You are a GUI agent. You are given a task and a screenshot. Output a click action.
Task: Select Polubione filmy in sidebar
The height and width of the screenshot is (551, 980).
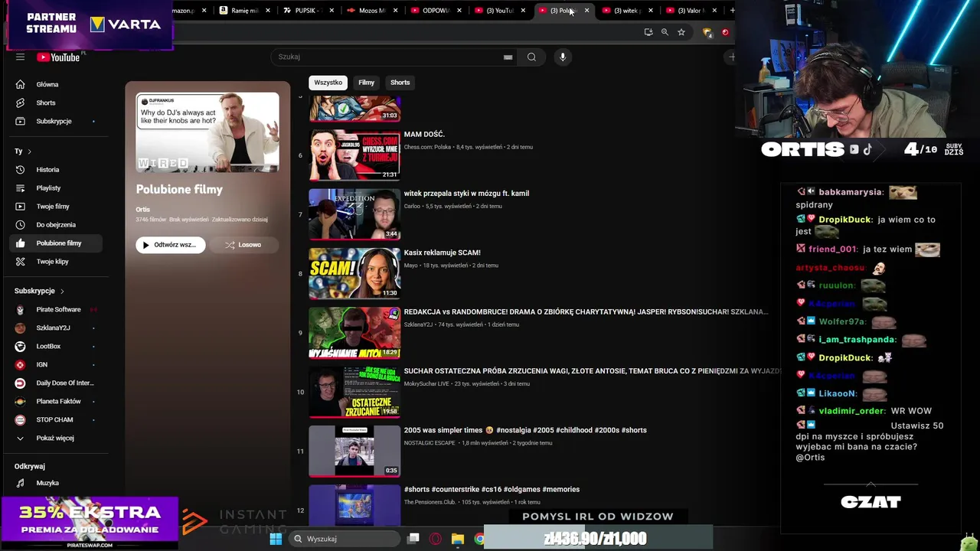tap(57, 243)
